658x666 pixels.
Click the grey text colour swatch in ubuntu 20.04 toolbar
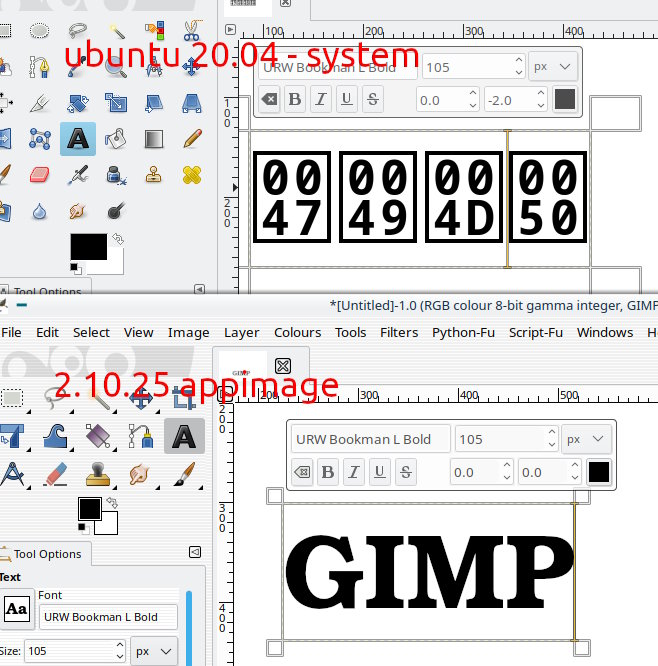click(x=565, y=99)
